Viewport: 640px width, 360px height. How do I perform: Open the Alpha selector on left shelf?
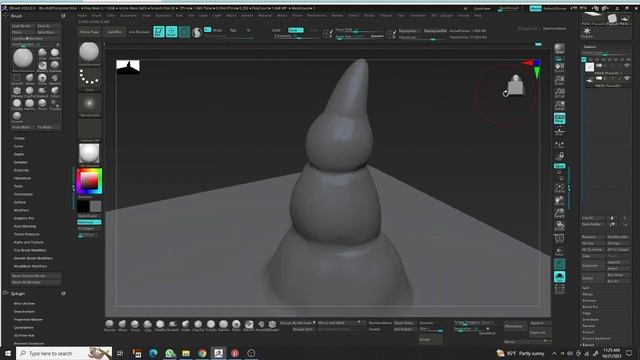(x=89, y=104)
